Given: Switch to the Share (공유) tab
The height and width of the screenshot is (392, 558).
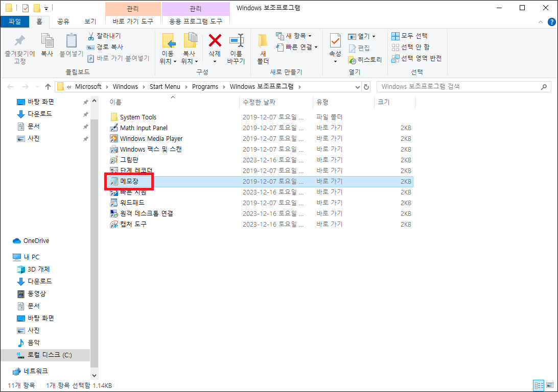Looking at the screenshot, I should (x=63, y=21).
